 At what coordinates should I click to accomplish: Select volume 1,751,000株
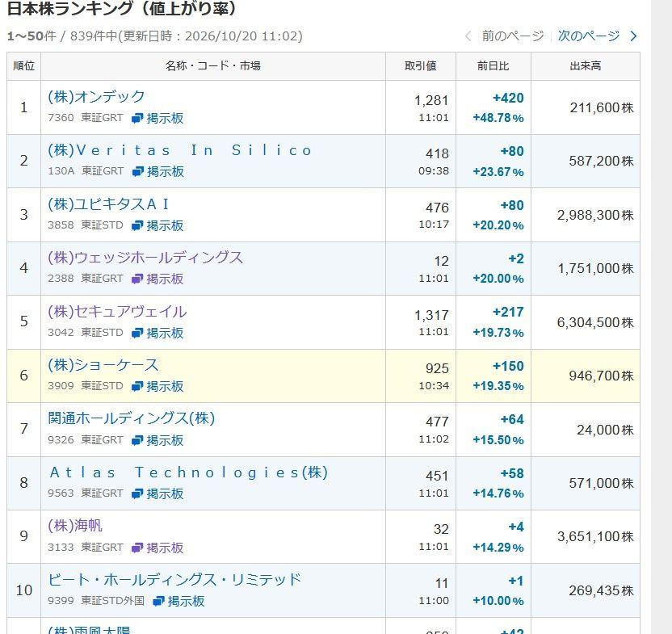(x=596, y=269)
